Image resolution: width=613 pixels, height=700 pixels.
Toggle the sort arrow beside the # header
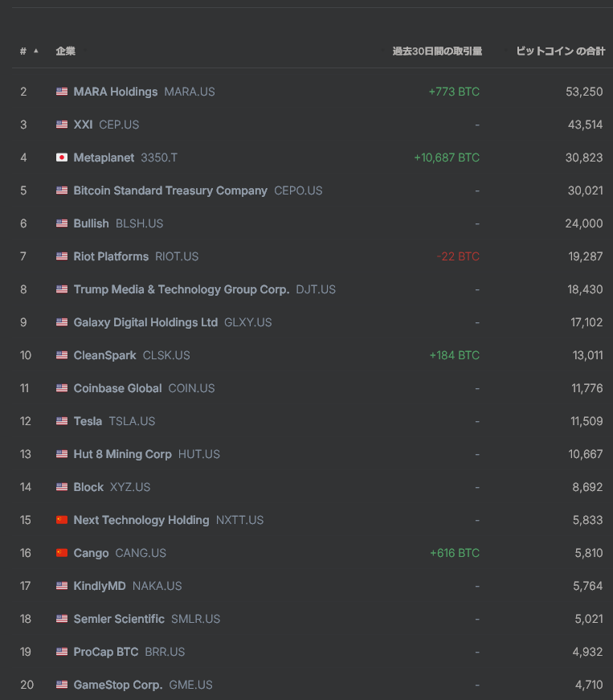(35, 51)
